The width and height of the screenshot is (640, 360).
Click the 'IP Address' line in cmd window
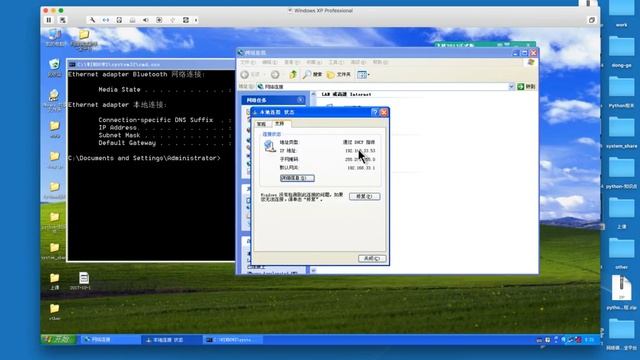pos(164,128)
